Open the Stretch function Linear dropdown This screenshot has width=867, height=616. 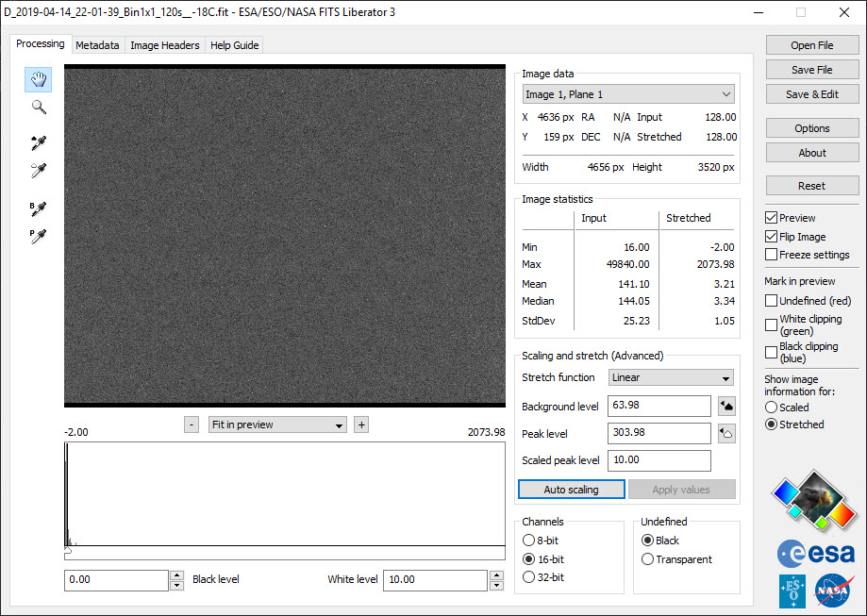(671, 377)
